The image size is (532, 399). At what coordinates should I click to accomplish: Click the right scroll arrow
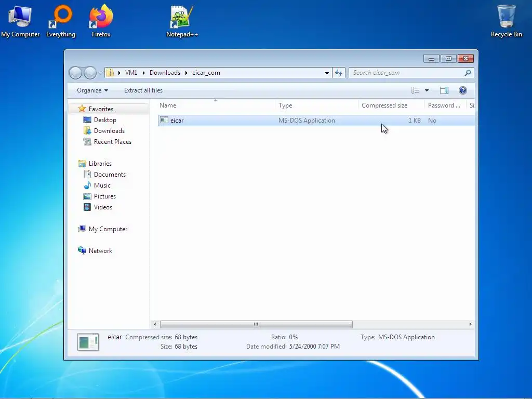[470, 324]
